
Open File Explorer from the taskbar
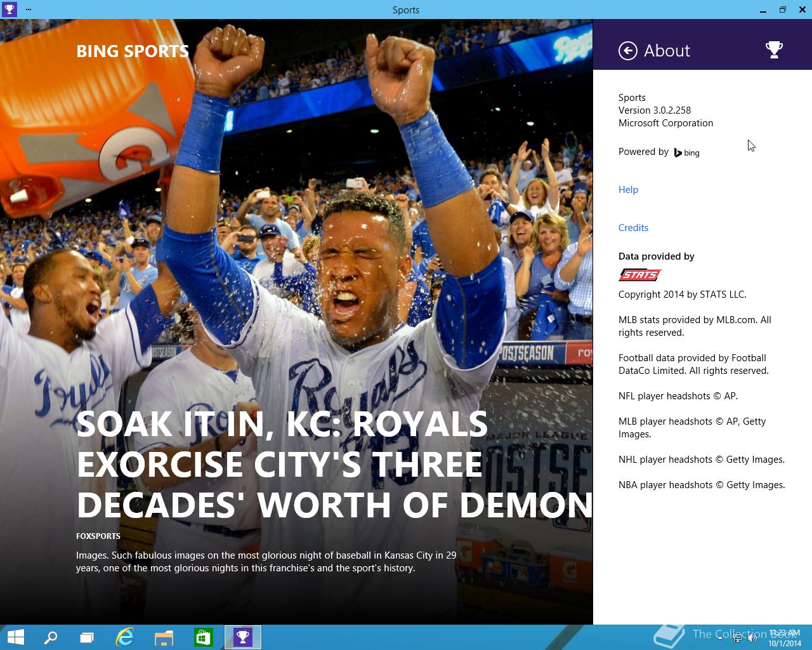[x=164, y=637]
